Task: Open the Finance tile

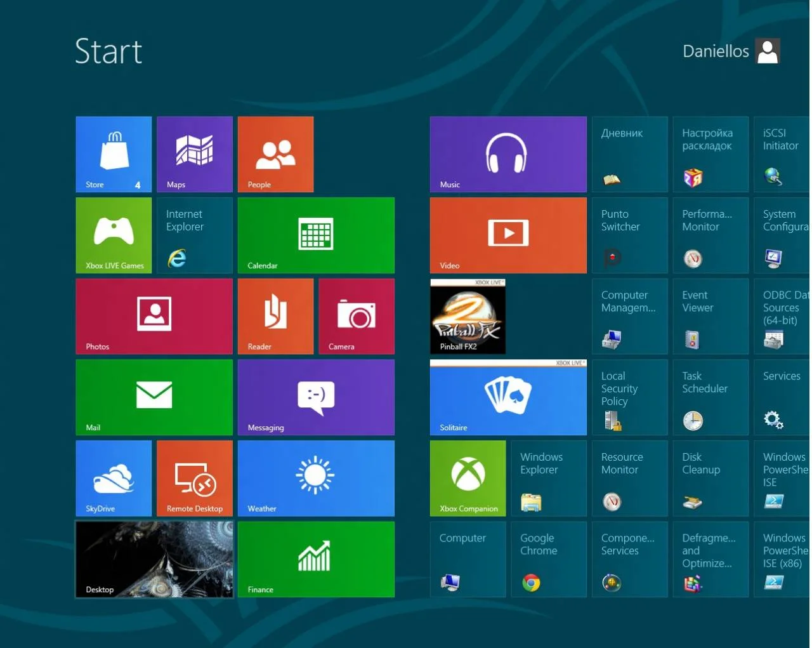Action: [x=316, y=559]
